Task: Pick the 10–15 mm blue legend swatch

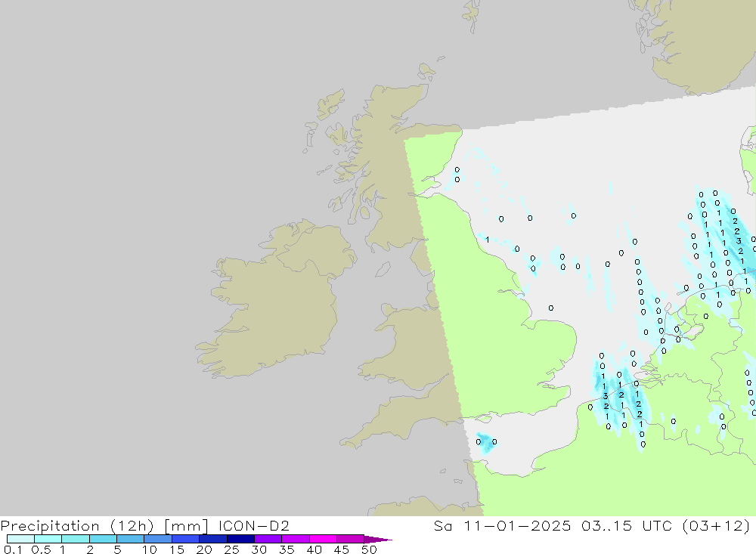Action: click(158, 539)
